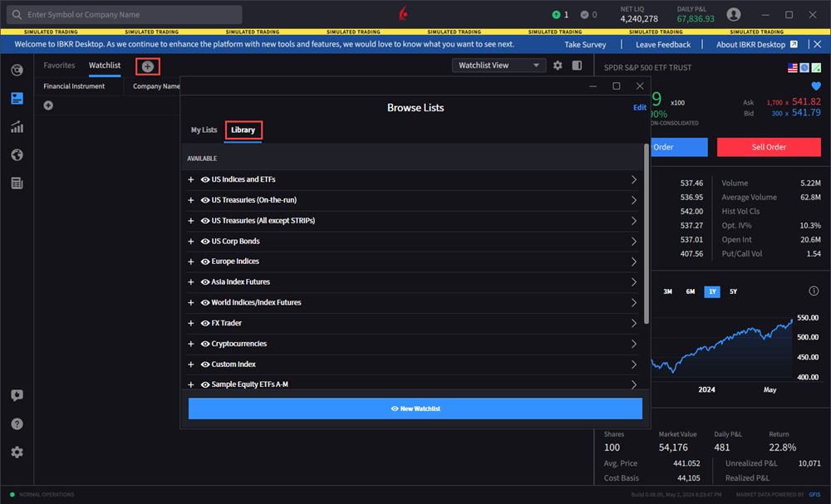Click the IBKR logo at top center
The height and width of the screenshot is (504, 831).
pyautogui.click(x=403, y=13)
